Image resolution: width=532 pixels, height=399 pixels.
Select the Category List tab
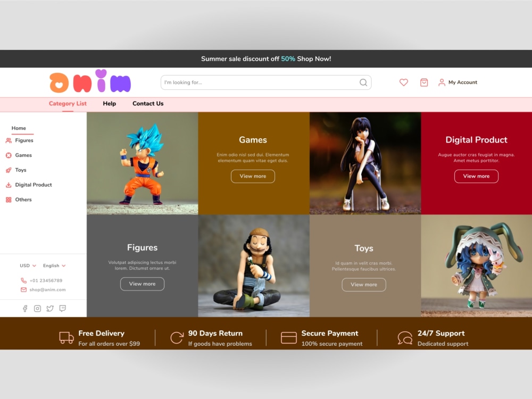point(68,104)
